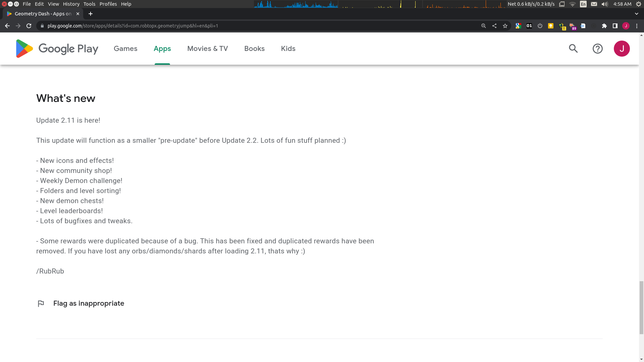
Task: Open the Games section
Action: [125, 49]
